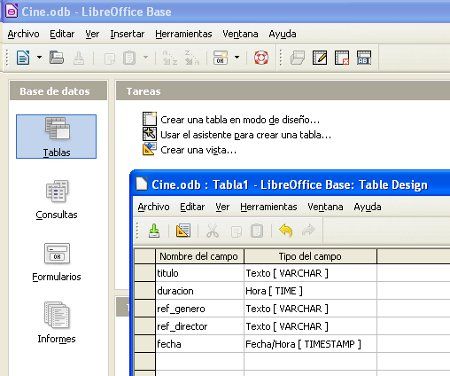Click the Redo arrow in Table Design toolbar
450x376 pixels.
[309, 231]
